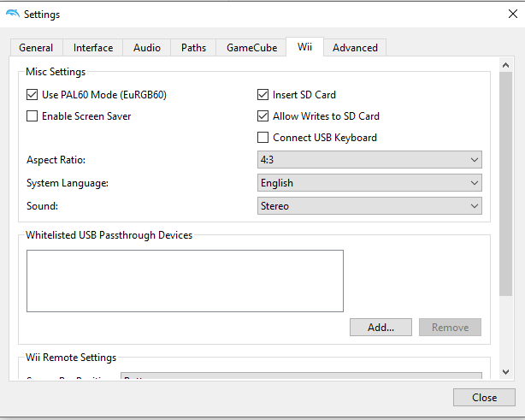This screenshot has height=420, width=525.
Task: Click the vertical scrollbar thumb
Action: (505, 184)
